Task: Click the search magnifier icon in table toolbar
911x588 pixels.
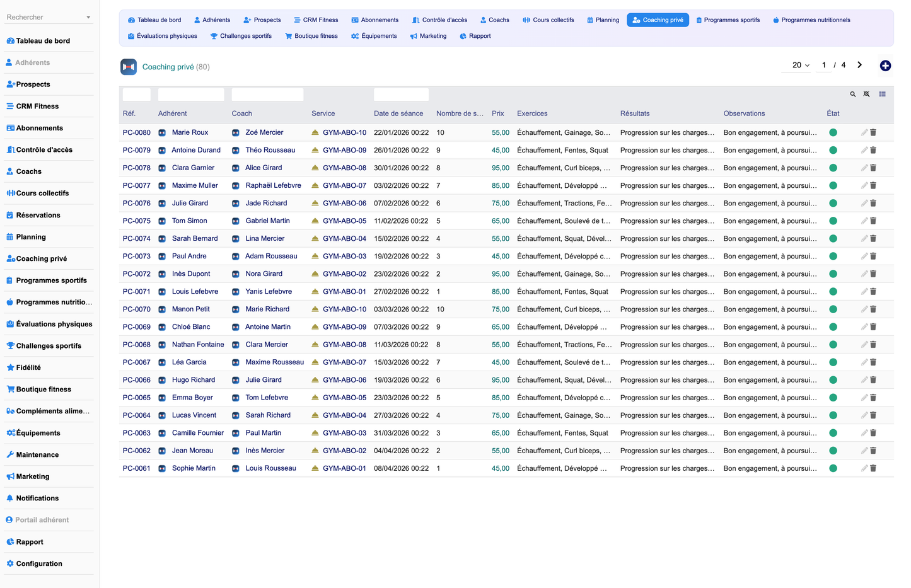Action: tap(853, 94)
